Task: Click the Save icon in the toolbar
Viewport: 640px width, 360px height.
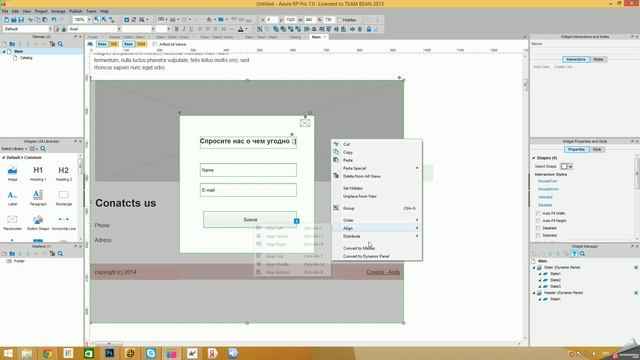Action: pos(21,20)
